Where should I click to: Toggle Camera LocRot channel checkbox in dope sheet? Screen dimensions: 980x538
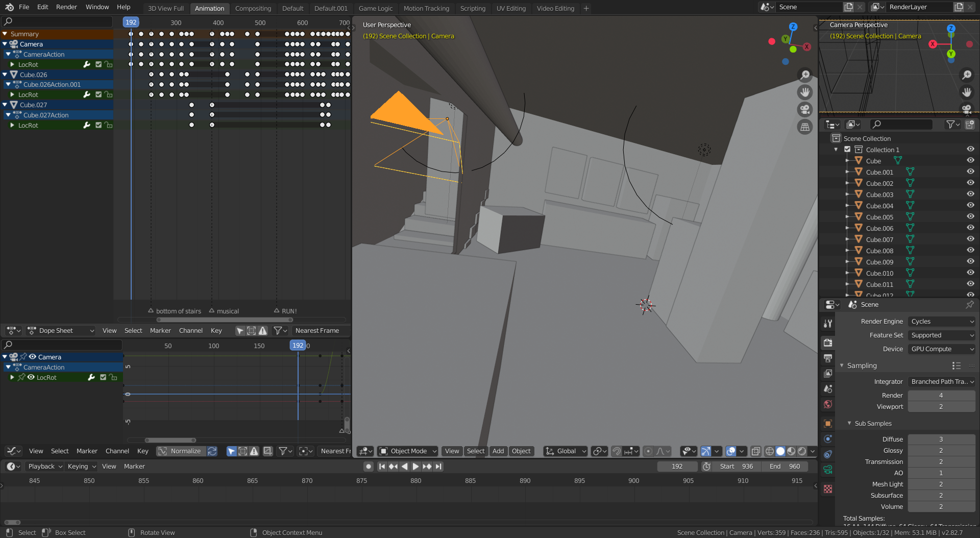point(99,65)
